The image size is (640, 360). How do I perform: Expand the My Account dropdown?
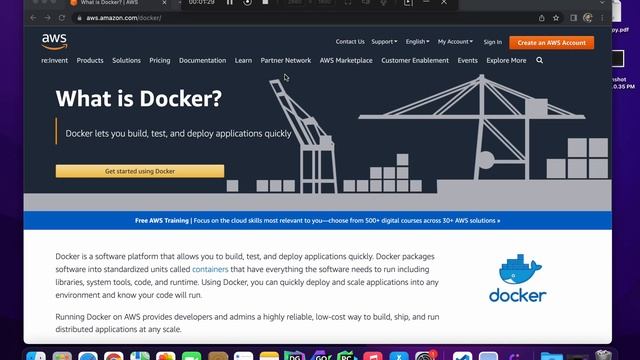pos(455,42)
